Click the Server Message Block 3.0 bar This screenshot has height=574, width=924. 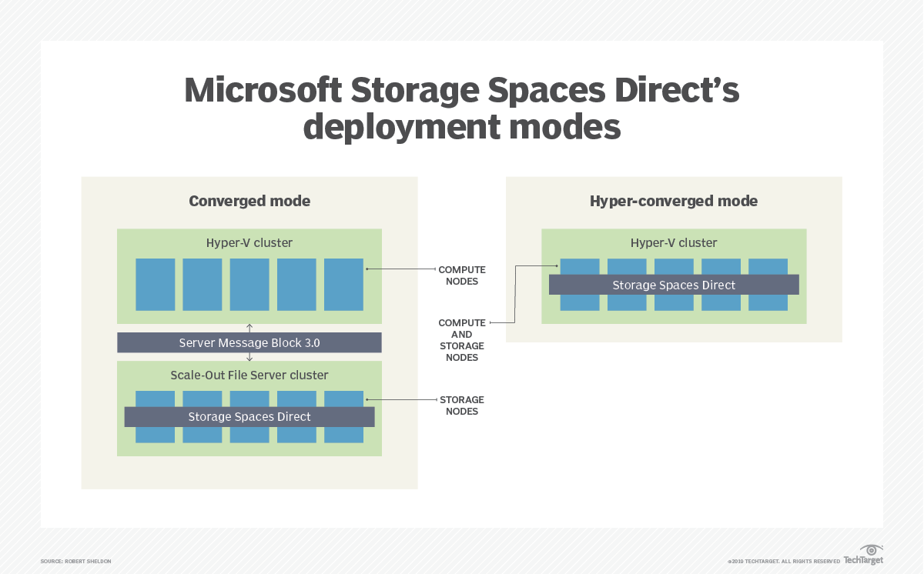point(249,342)
